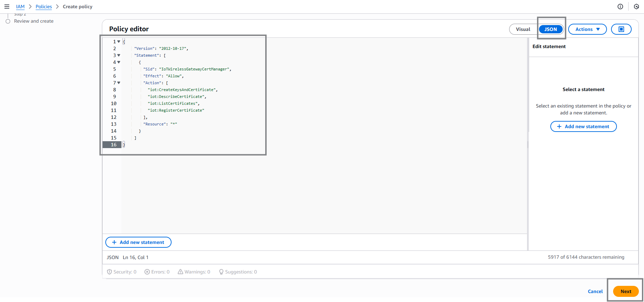Collapse the fold arrow on line 1
The width and height of the screenshot is (644, 302).
pyautogui.click(x=119, y=42)
